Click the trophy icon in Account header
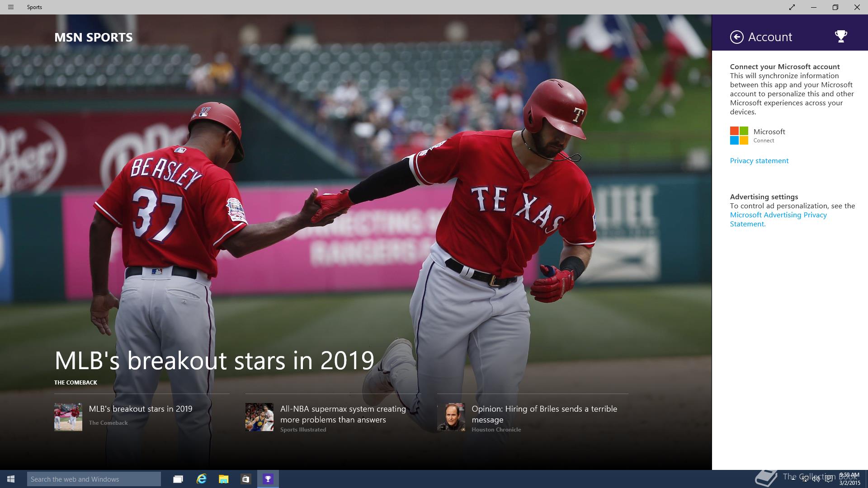Image resolution: width=868 pixels, height=488 pixels. (840, 37)
